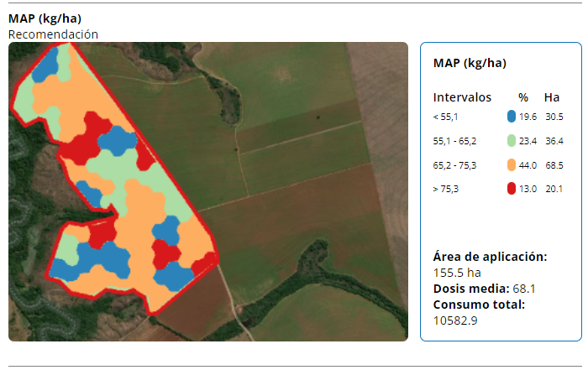Click the '%' column header in the legend
The height and width of the screenshot is (370, 588).
(523, 96)
